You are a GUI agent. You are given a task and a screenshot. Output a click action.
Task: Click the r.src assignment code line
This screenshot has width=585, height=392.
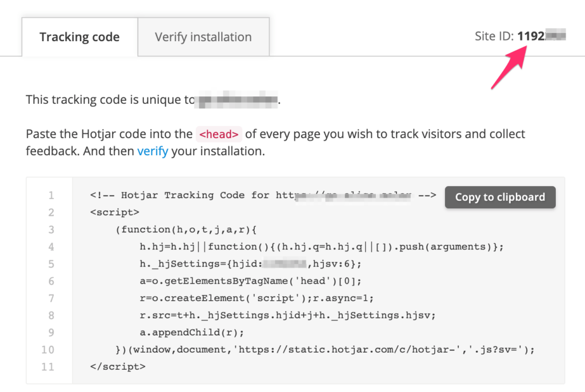click(x=288, y=315)
